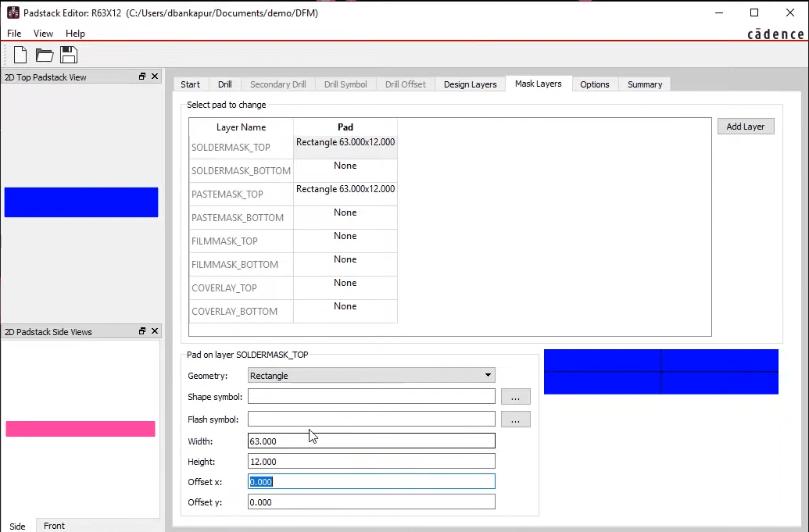Maximize the Padstack Editor window
The image size is (809, 532).
[x=754, y=12]
